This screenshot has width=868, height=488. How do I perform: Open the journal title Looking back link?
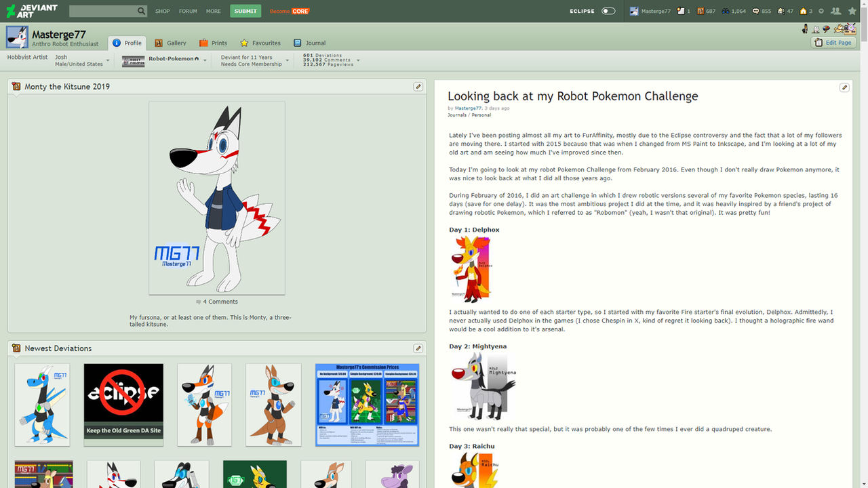pos(572,96)
